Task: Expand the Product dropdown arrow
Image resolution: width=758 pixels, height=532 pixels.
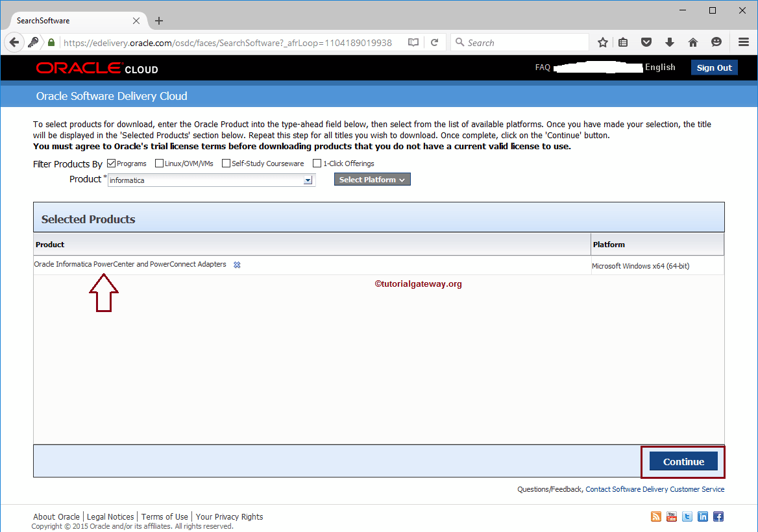Action: tap(308, 180)
